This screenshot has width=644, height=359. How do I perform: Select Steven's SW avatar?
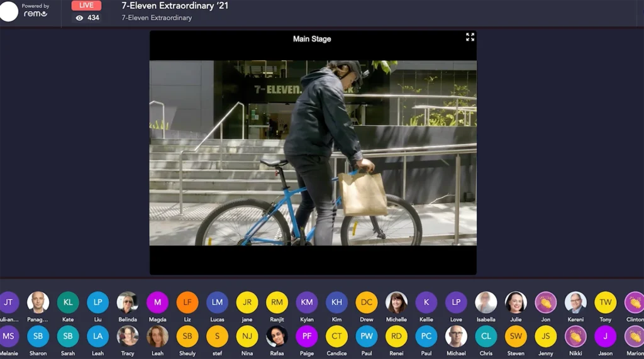(x=516, y=336)
